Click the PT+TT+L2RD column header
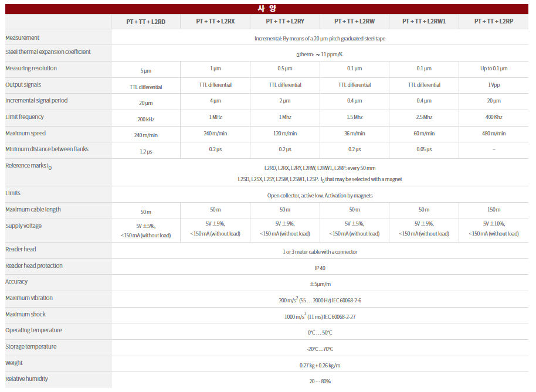Screen dimensions: 536x392 (145, 22)
